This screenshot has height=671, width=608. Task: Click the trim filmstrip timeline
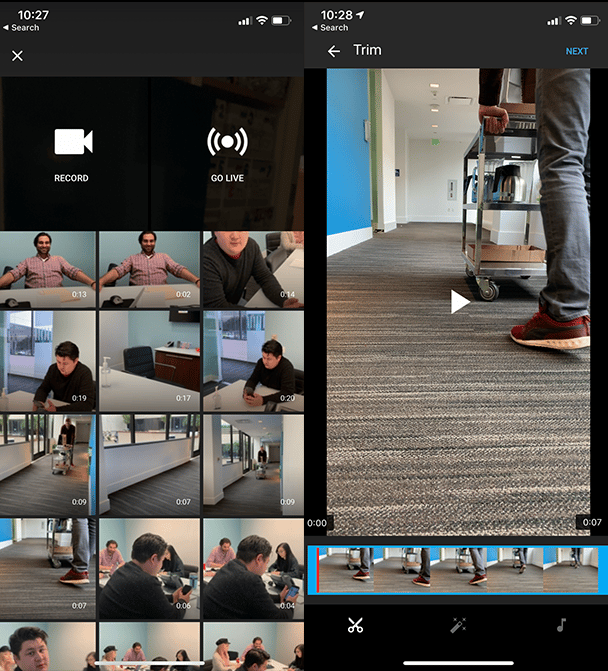(457, 570)
